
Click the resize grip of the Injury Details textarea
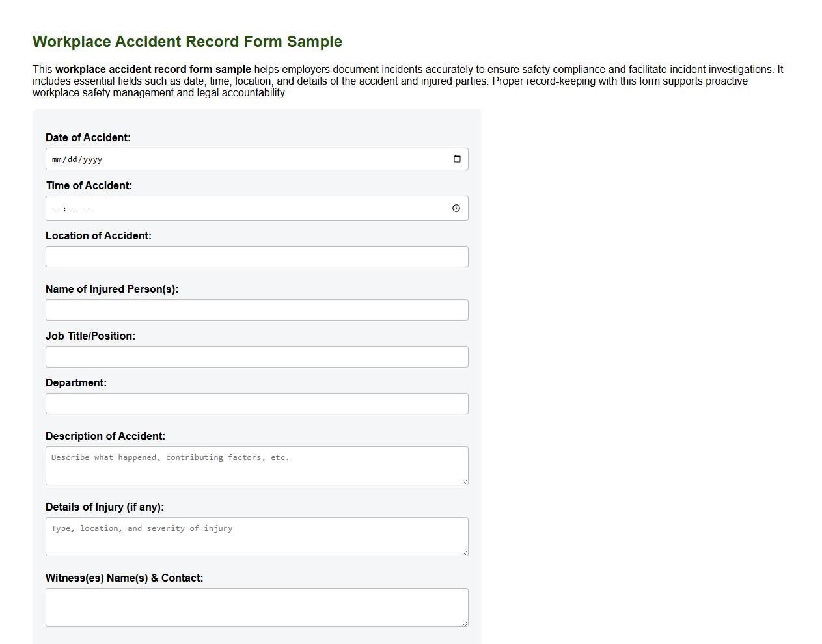click(x=466, y=554)
